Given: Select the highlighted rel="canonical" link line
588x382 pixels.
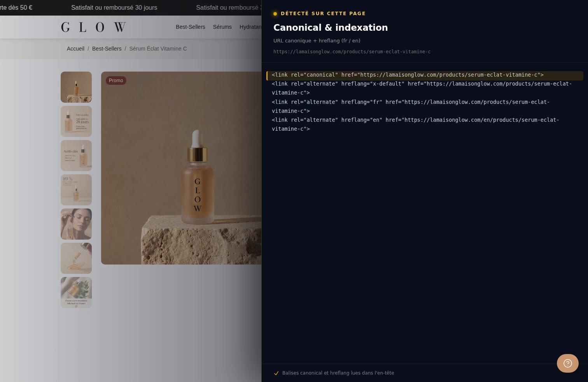Looking at the screenshot, I should (x=425, y=75).
